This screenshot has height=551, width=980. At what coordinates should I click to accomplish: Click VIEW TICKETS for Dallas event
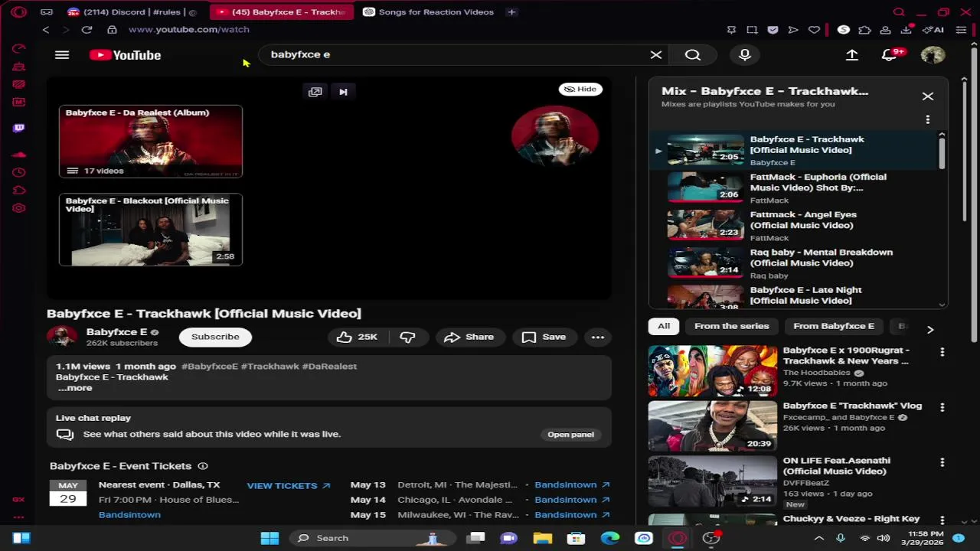click(x=288, y=486)
